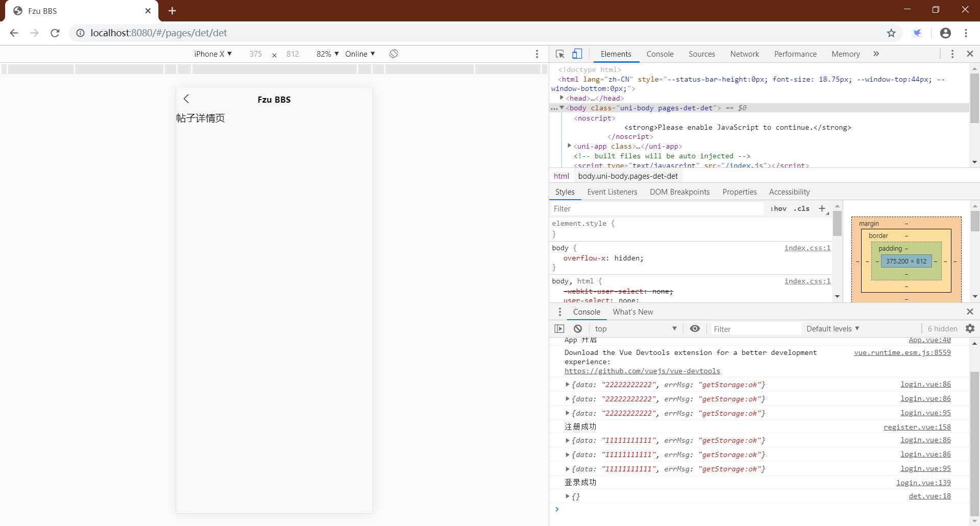Go back using browser back arrow
The image size is (980, 526).
pos(14,33)
